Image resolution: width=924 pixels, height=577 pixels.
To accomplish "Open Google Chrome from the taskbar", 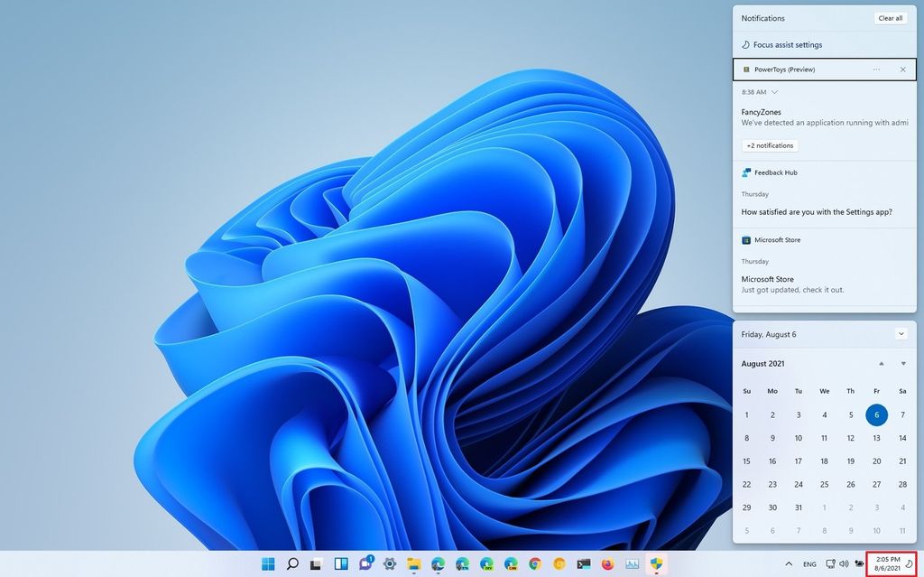I will pyautogui.click(x=532, y=563).
